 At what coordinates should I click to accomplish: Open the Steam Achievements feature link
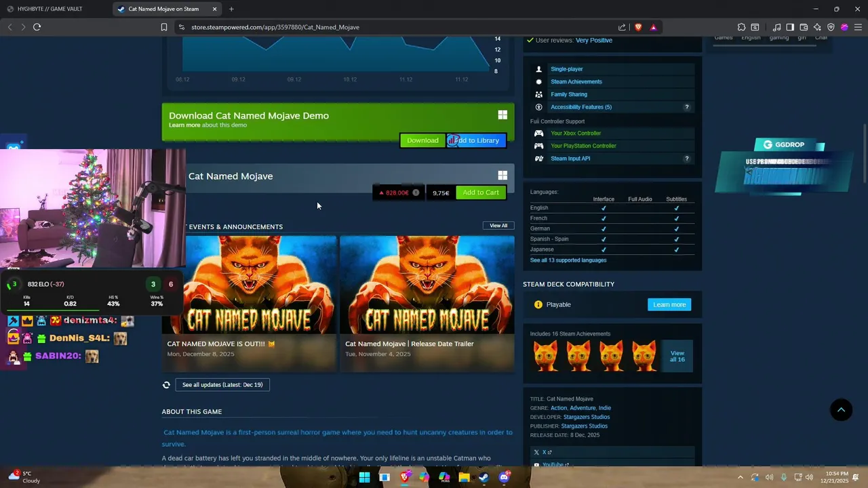(x=576, y=82)
